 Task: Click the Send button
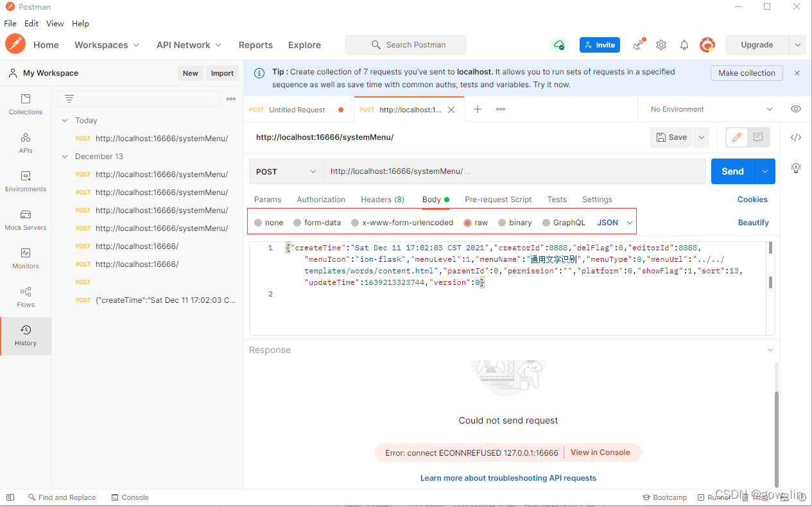[732, 171]
